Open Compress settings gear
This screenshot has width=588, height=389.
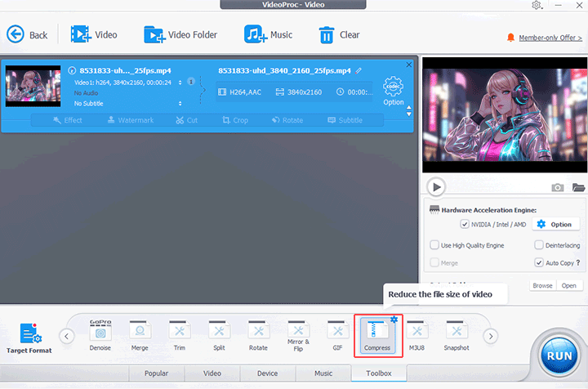(394, 320)
